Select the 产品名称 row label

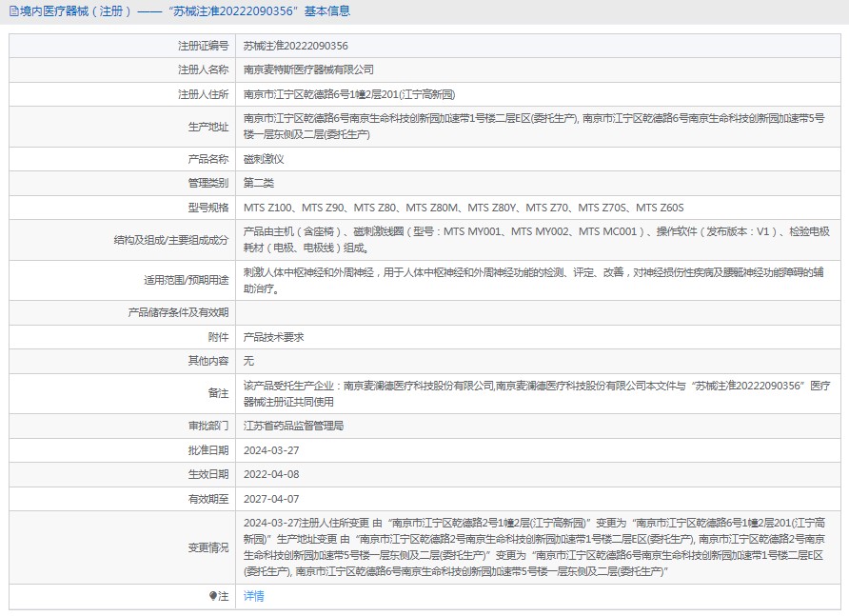point(208,159)
